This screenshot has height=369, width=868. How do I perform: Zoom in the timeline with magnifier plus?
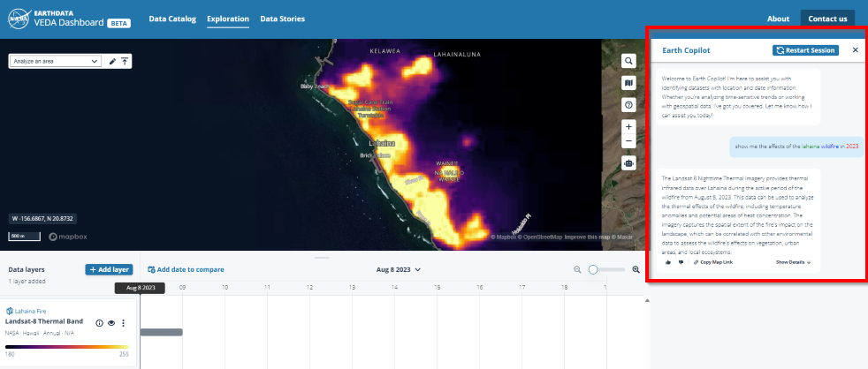[x=636, y=269]
